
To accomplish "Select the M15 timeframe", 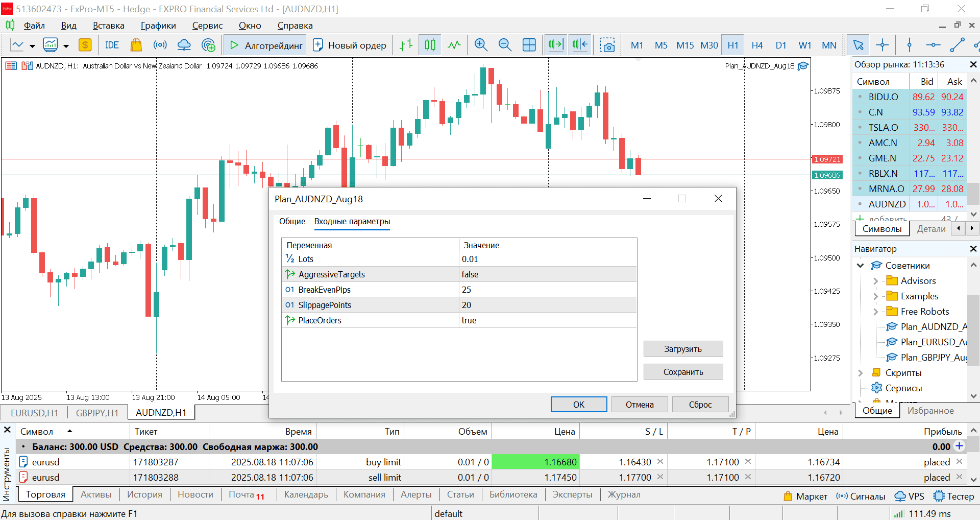I will pos(685,45).
